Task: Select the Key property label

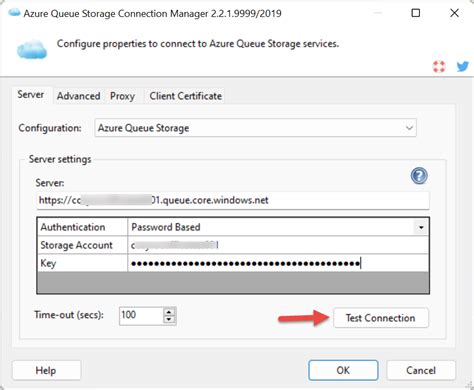Action: point(82,263)
